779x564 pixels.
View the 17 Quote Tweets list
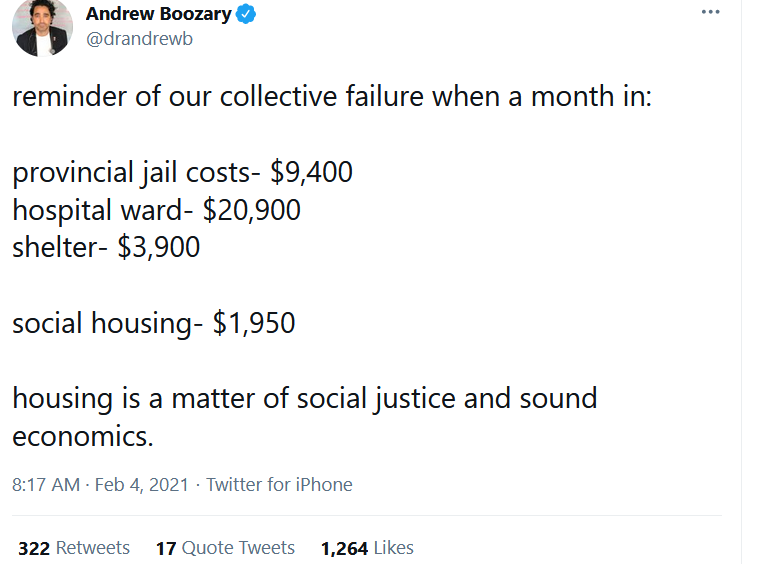click(x=225, y=548)
